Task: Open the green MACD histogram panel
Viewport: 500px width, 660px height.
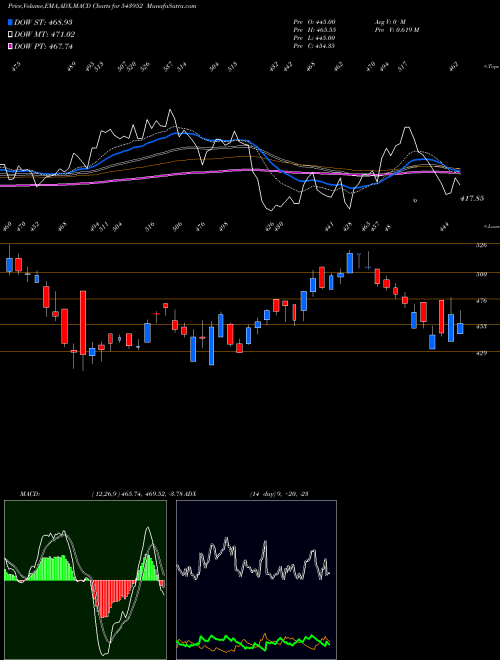Action: click(x=85, y=580)
